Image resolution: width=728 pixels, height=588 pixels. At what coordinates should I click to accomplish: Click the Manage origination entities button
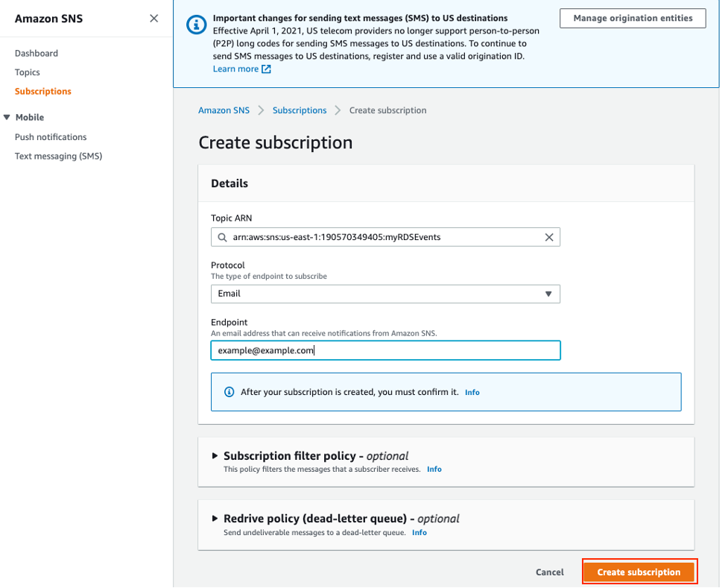pos(633,19)
